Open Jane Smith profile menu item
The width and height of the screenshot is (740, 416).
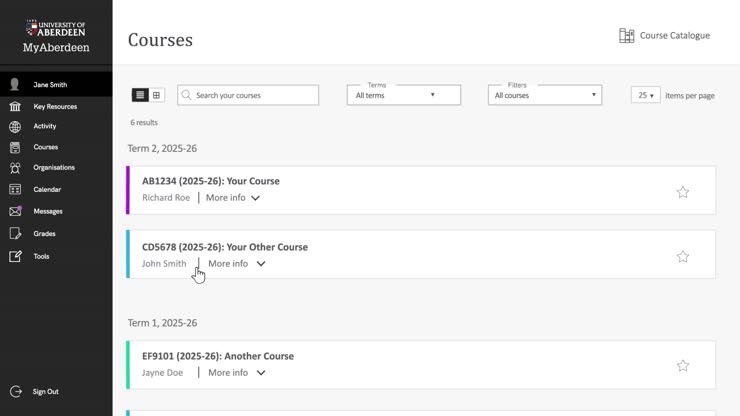pyautogui.click(x=50, y=85)
